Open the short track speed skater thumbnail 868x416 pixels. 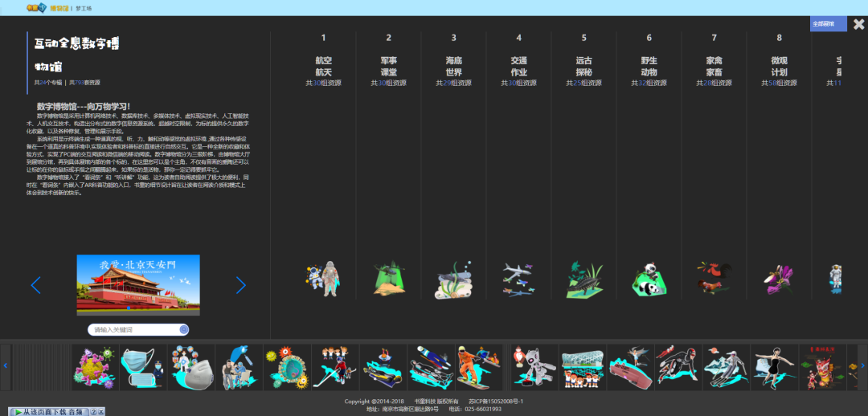coord(678,367)
